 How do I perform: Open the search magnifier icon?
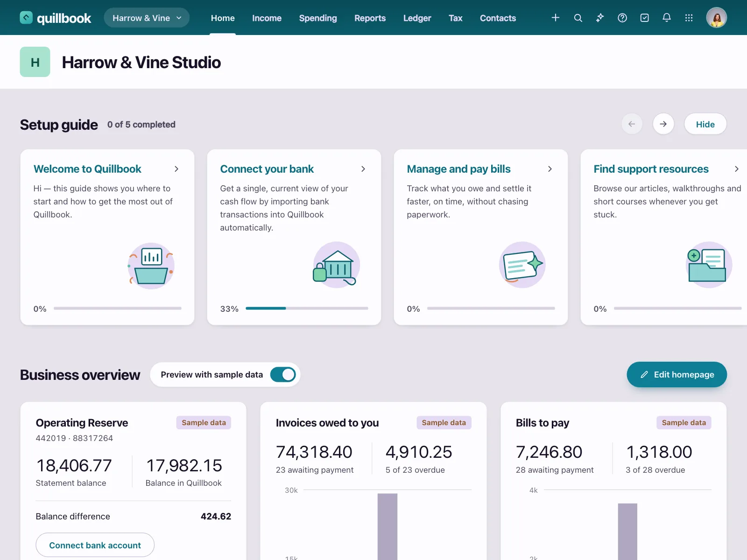pyautogui.click(x=578, y=18)
